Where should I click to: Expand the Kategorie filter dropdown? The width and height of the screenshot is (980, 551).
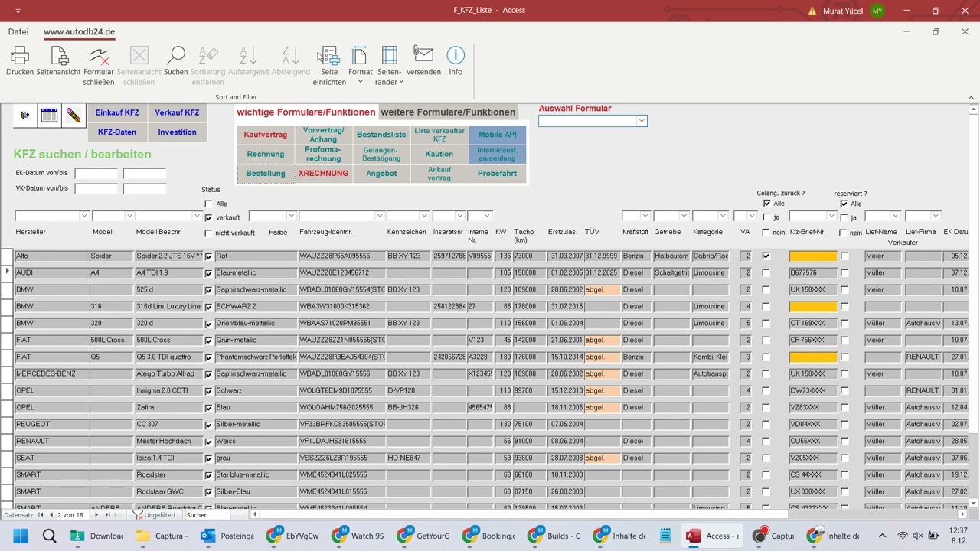tap(722, 216)
